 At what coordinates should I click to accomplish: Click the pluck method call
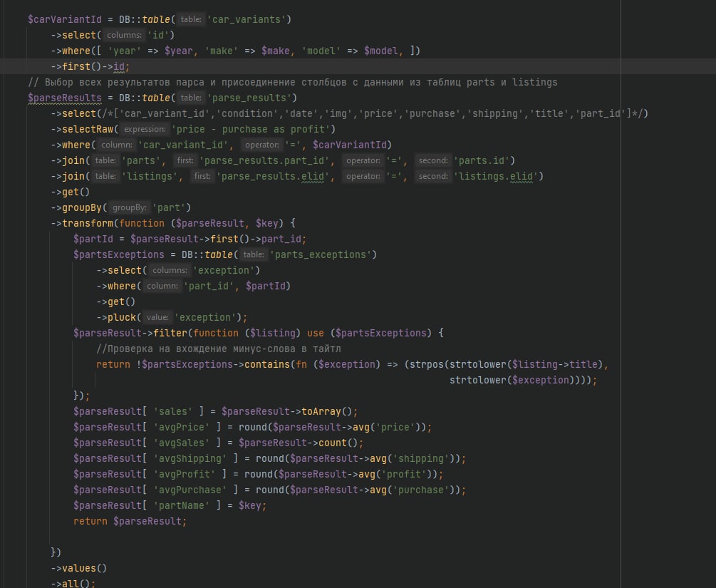[121, 317]
